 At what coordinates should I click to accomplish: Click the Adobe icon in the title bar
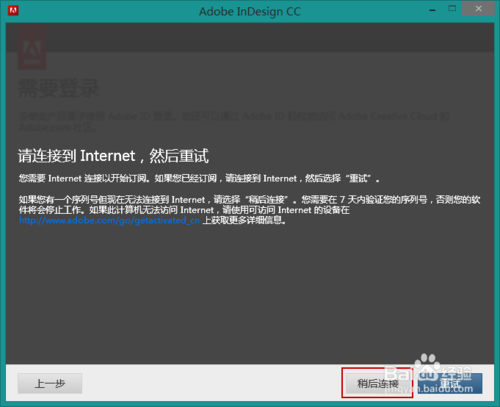coord(13,11)
